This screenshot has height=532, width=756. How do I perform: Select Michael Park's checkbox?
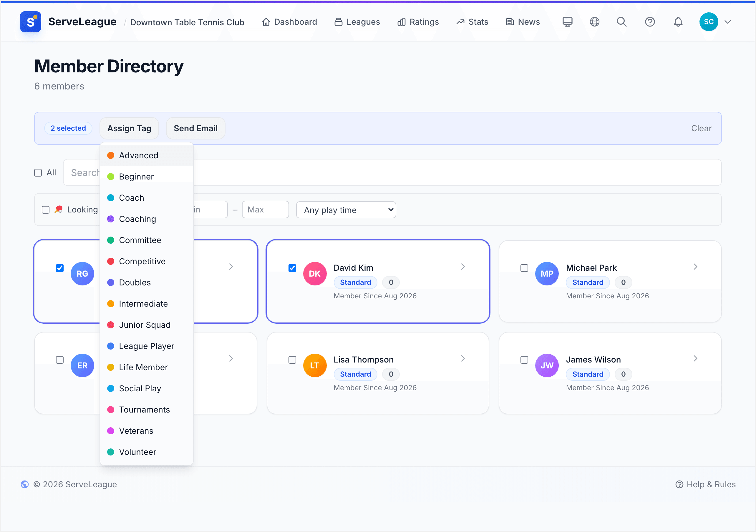[x=524, y=268]
